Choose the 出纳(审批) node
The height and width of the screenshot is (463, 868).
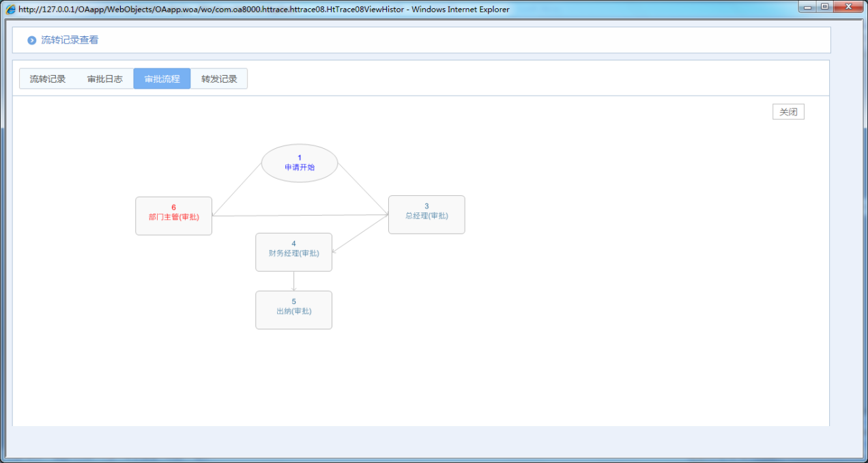click(x=293, y=310)
